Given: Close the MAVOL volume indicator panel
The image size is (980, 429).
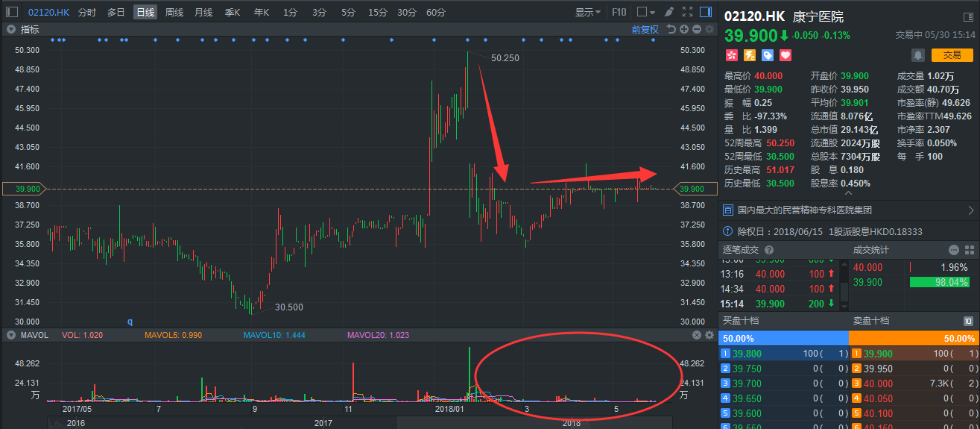Looking at the screenshot, I should pyautogui.click(x=697, y=335).
